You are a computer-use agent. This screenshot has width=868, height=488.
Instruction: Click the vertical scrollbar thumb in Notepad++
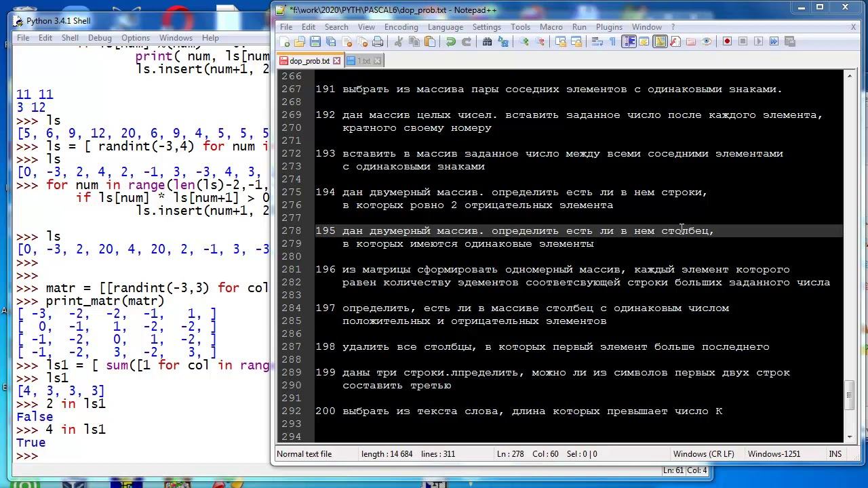pos(850,396)
